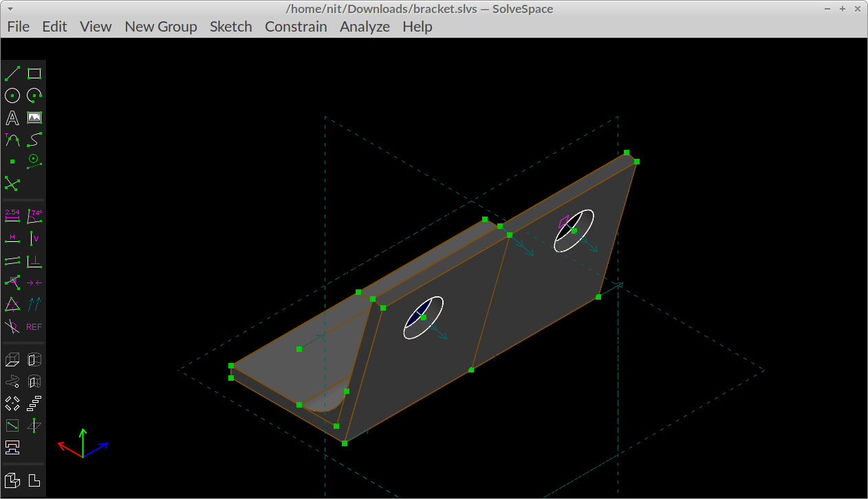Select the image insertion tool

coord(34,118)
